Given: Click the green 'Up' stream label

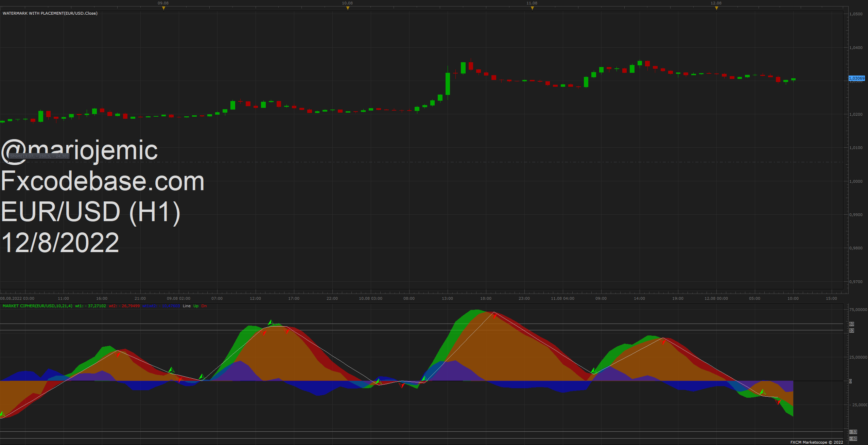Looking at the screenshot, I should click(x=196, y=306).
